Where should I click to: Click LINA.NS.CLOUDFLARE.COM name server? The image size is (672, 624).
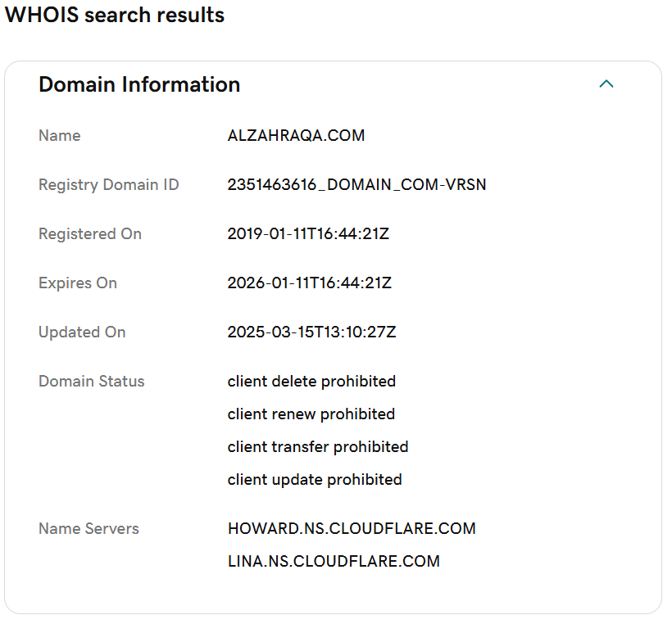pyautogui.click(x=334, y=562)
